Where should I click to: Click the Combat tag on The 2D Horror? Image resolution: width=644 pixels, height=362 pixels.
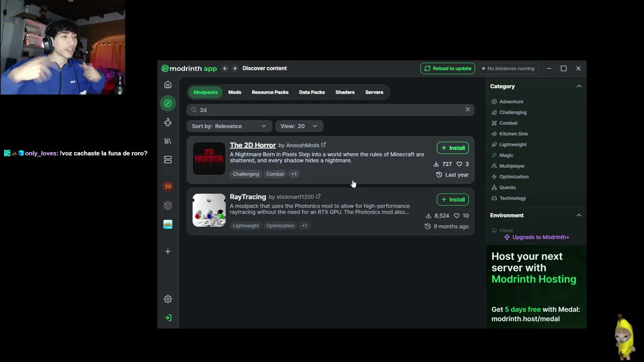[275, 174]
